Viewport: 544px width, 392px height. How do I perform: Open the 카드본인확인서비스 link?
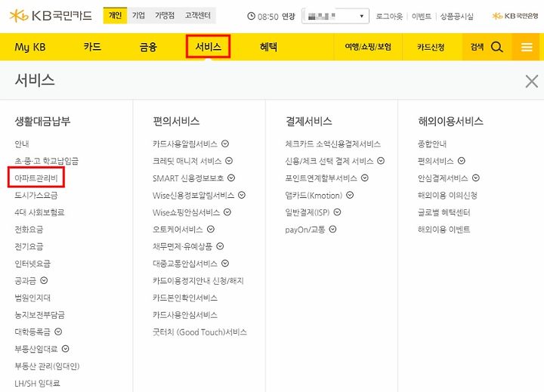(185, 298)
